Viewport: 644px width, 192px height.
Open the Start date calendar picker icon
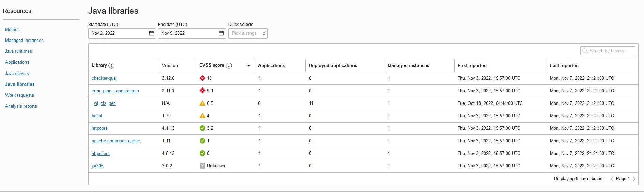(x=152, y=33)
